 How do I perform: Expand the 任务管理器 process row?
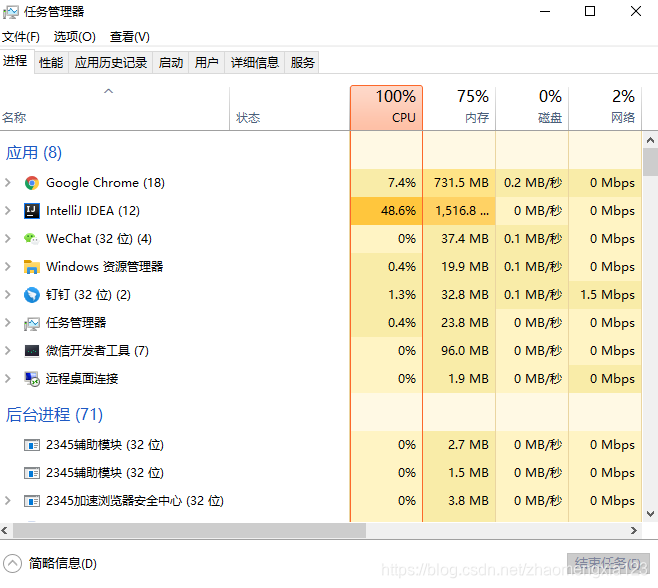click(8, 323)
